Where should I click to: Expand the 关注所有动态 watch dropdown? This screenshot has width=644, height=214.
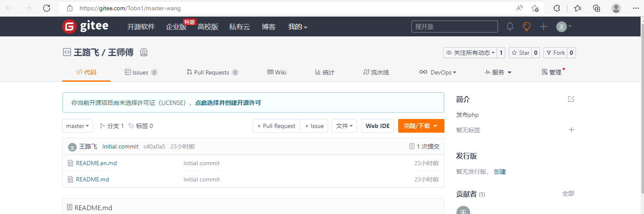point(470,53)
